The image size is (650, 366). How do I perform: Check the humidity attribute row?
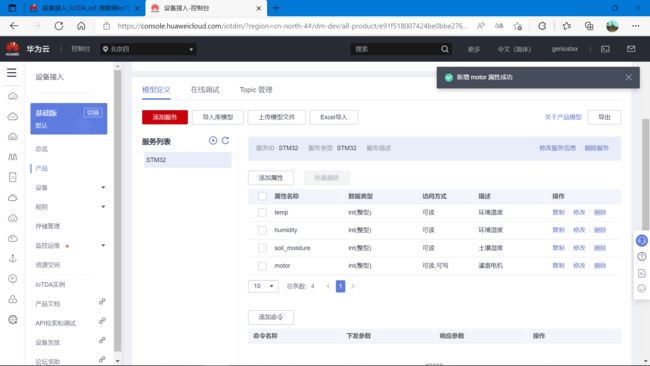point(262,230)
